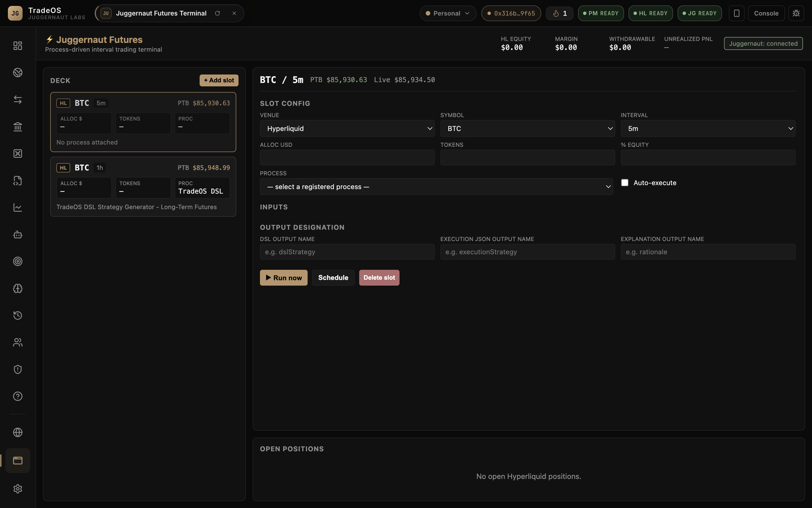Open the Console button

(x=766, y=14)
